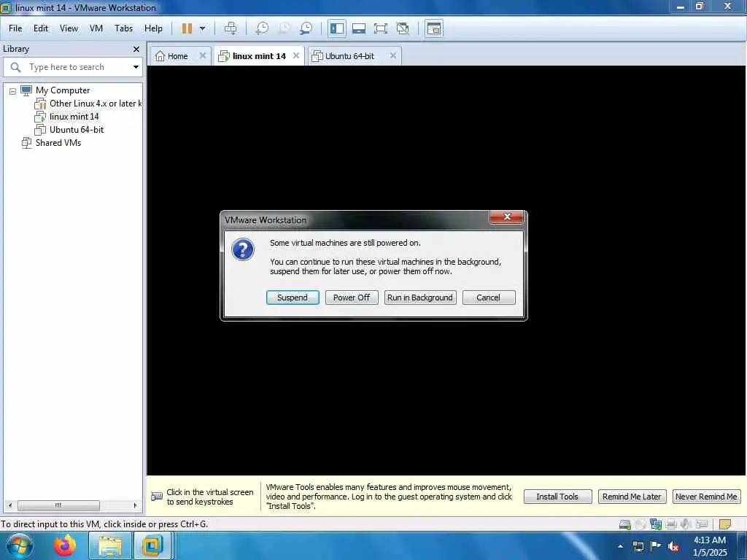Image resolution: width=747 pixels, height=560 pixels.
Task: Click greyed Revert to Snapshot toolbar icon
Action: pos(285,28)
